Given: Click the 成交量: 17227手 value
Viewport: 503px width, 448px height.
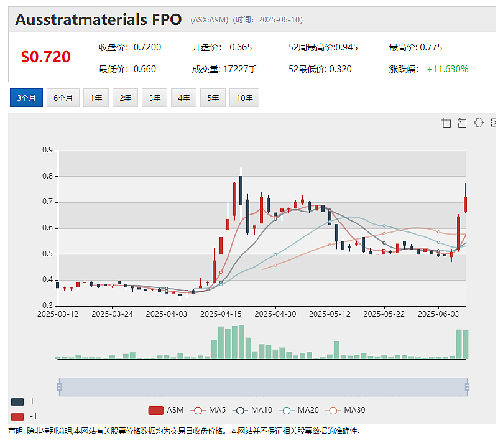Looking at the screenshot, I should point(224,69).
